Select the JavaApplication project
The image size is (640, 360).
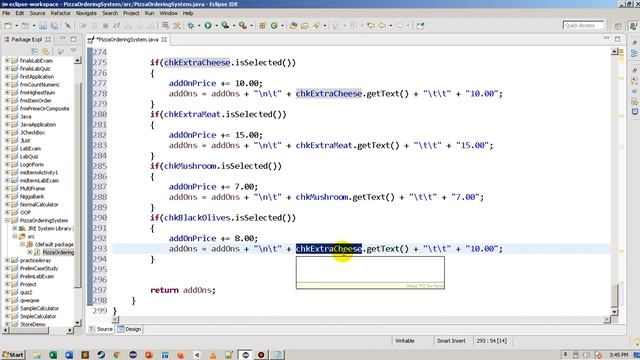(x=38, y=124)
